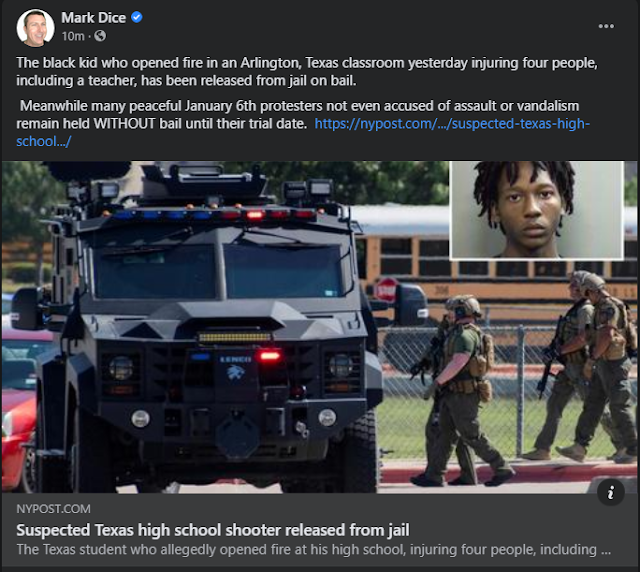Click the Lenco emblem on truck grille
This screenshot has height=572, width=640.
(x=236, y=367)
